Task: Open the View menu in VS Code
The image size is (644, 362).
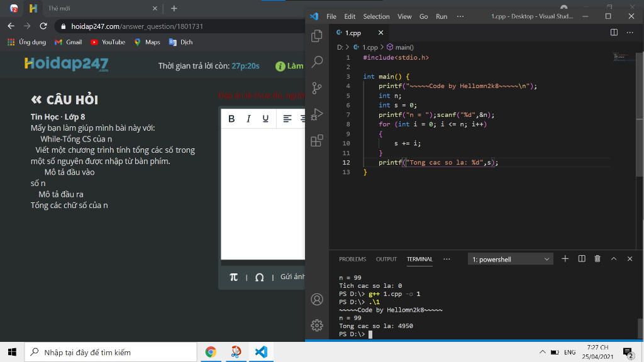Action: (404, 16)
